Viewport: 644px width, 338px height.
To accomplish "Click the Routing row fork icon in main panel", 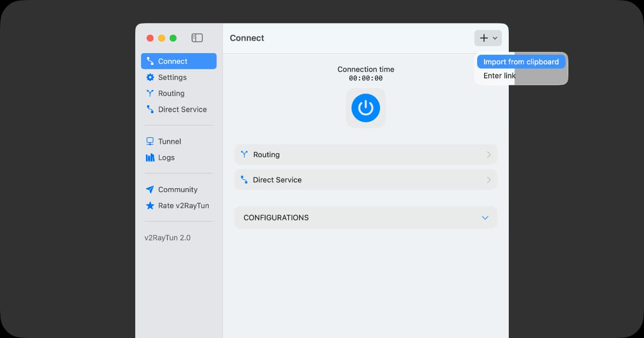I will coord(245,155).
